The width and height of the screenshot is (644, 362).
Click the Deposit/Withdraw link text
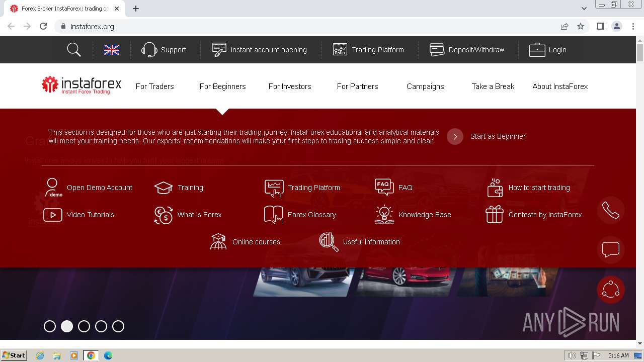[x=476, y=50]
